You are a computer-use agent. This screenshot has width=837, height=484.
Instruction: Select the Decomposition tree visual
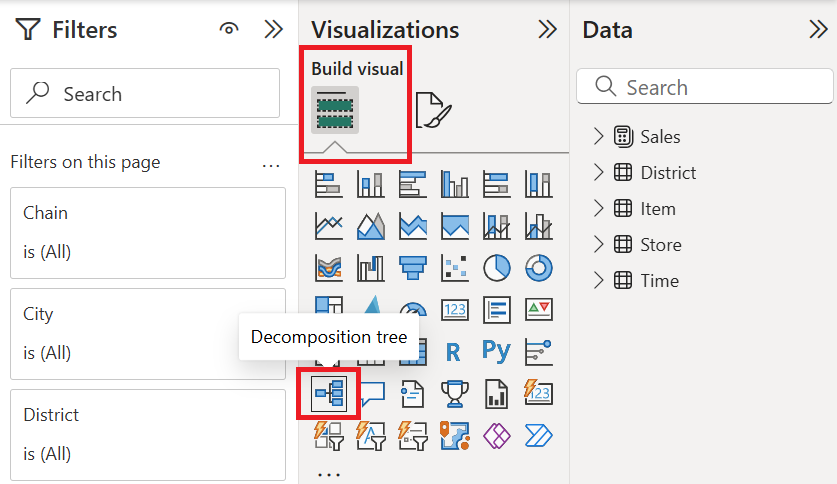(x=329, y=394)
